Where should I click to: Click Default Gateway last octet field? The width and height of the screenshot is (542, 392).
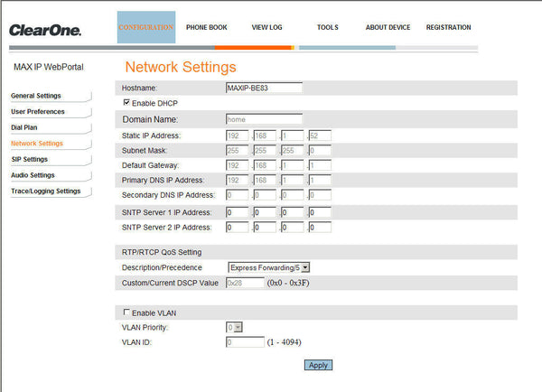(x=320, y=165)
